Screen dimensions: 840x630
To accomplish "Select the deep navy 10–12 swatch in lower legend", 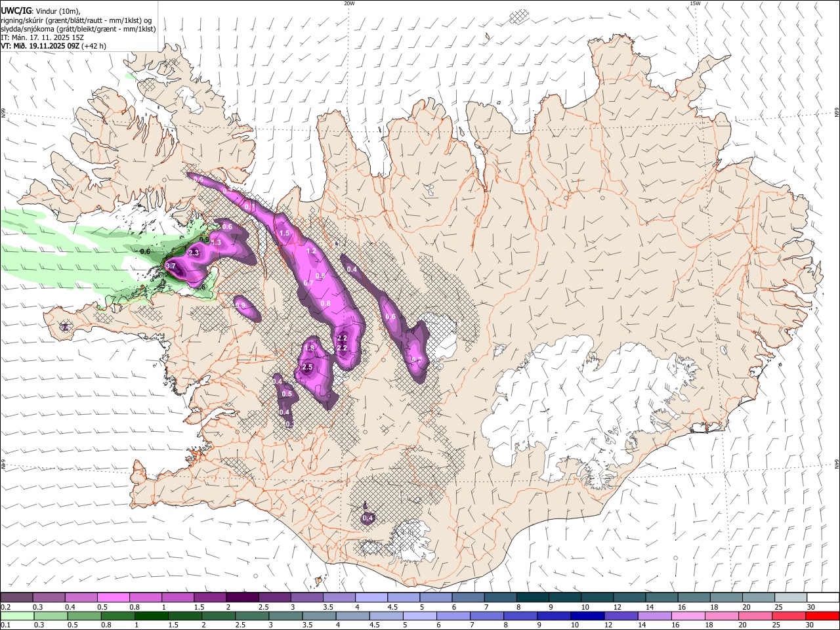I will 587,616.
